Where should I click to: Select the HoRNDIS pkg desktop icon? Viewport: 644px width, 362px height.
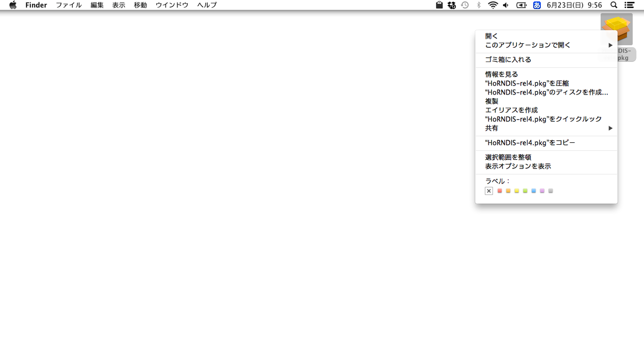point(616,30)
